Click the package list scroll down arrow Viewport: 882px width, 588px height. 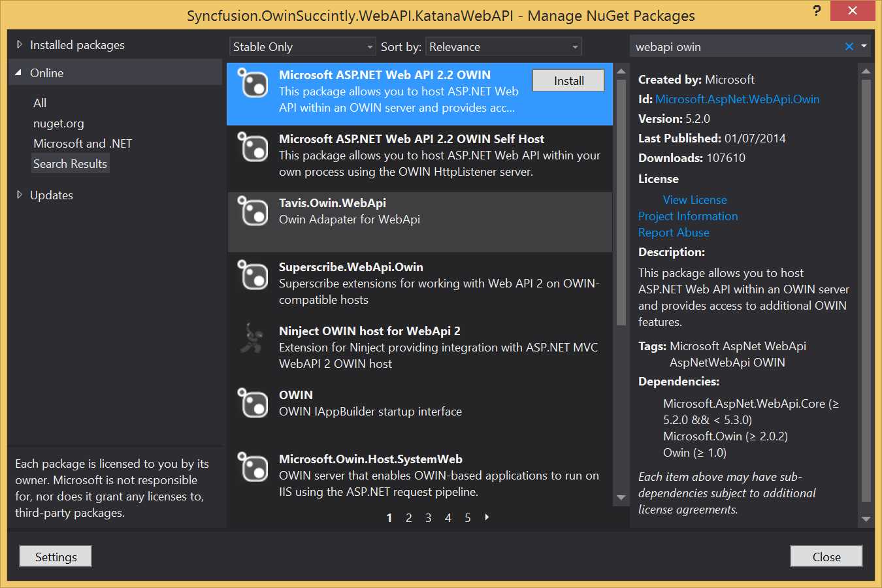[621, 498]
